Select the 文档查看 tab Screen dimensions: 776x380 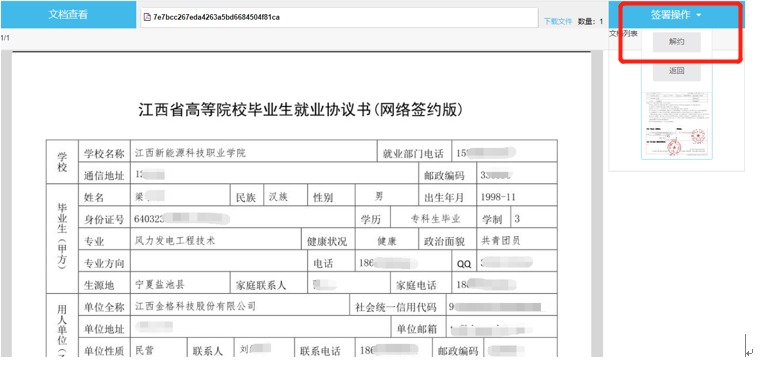pyautogui.click(x=68, y=15)
